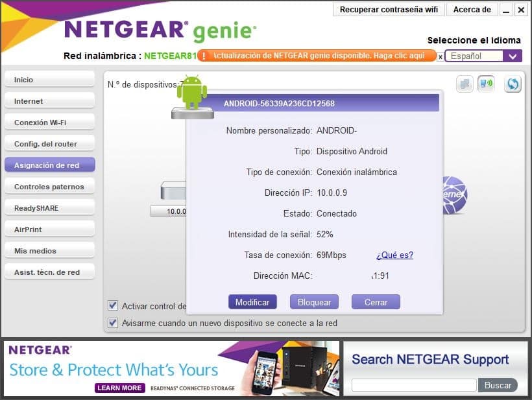Click the Modificar button
Image resolution: width=532 pixels, height=400 pixels.
pos(252,302)
